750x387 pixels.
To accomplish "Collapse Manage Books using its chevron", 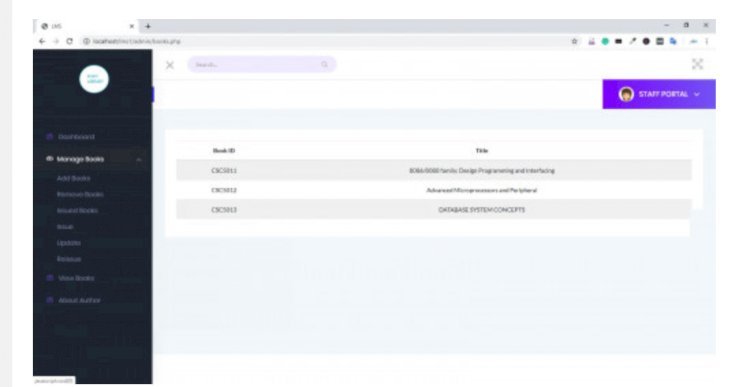I will click(139, 160).
